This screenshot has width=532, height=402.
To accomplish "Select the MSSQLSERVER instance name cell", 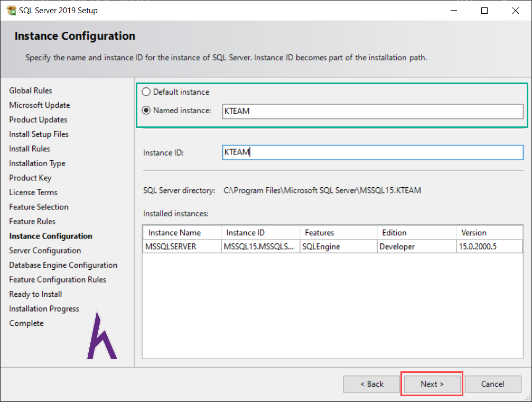I will 182,246.
